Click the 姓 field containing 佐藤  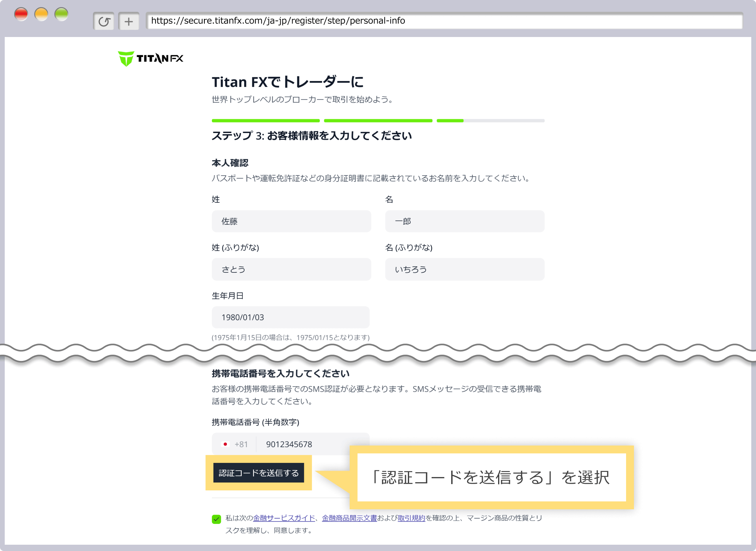pos(291,221)
